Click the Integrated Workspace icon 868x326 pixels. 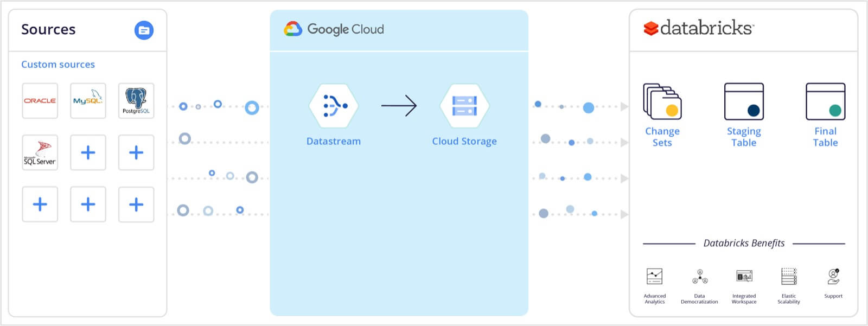point(744,276)
